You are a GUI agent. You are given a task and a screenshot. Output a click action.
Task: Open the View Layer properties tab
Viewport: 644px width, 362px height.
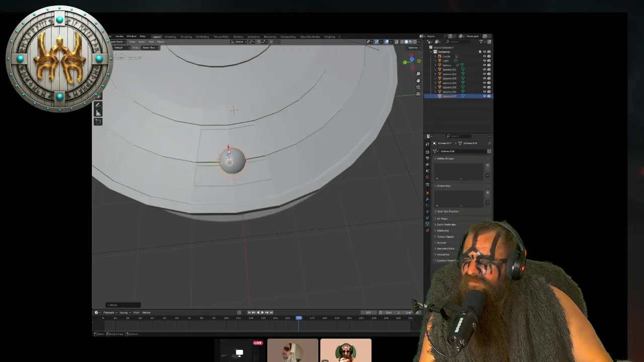427,164
